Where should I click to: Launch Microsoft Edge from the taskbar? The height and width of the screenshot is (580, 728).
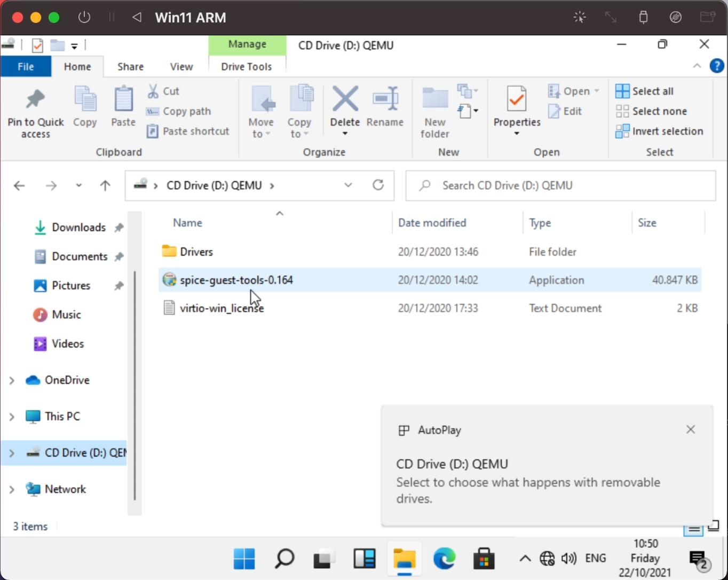pos(445,559)
